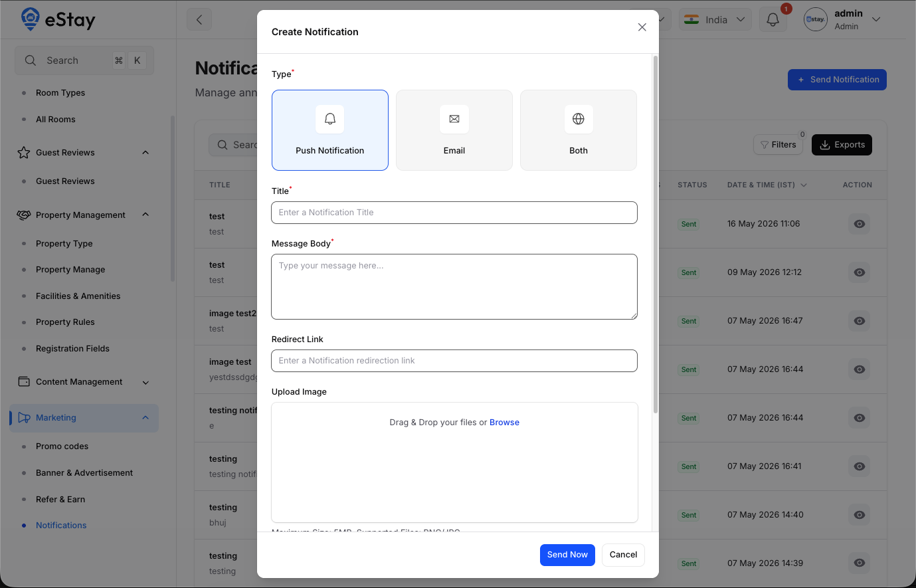Expand the Content Management section chevron

click(145, 383)
